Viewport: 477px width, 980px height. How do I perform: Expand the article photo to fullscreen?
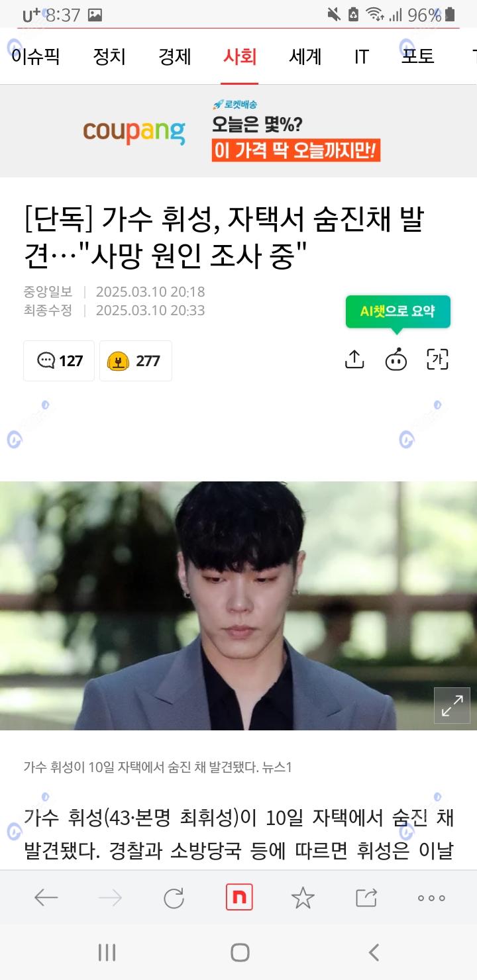(x=452, y=705)
